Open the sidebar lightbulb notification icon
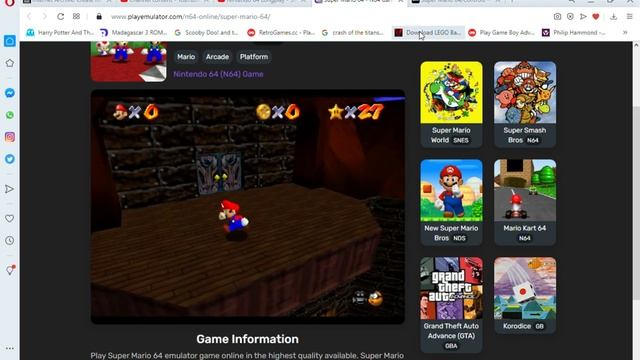 [x=10, y=270]
